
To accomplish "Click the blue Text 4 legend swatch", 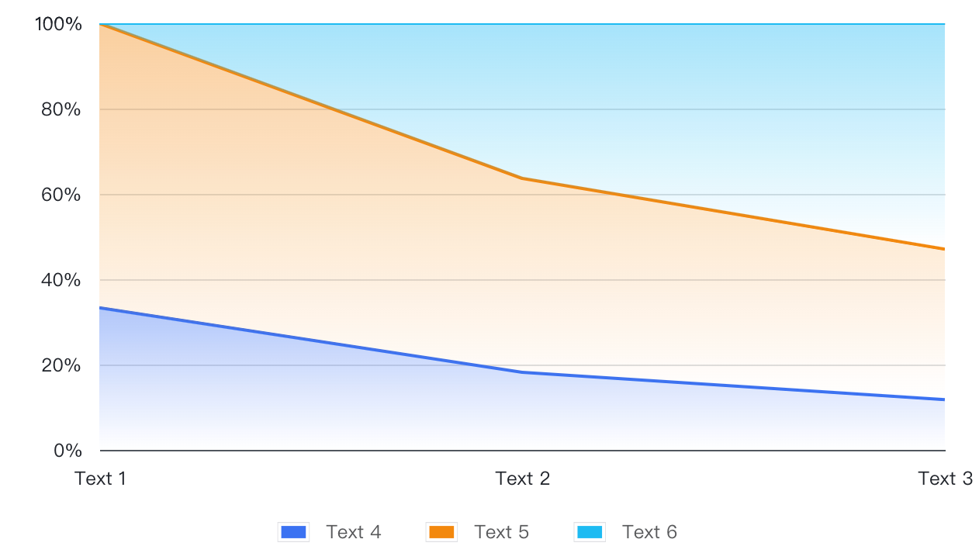I will point(293,532).
